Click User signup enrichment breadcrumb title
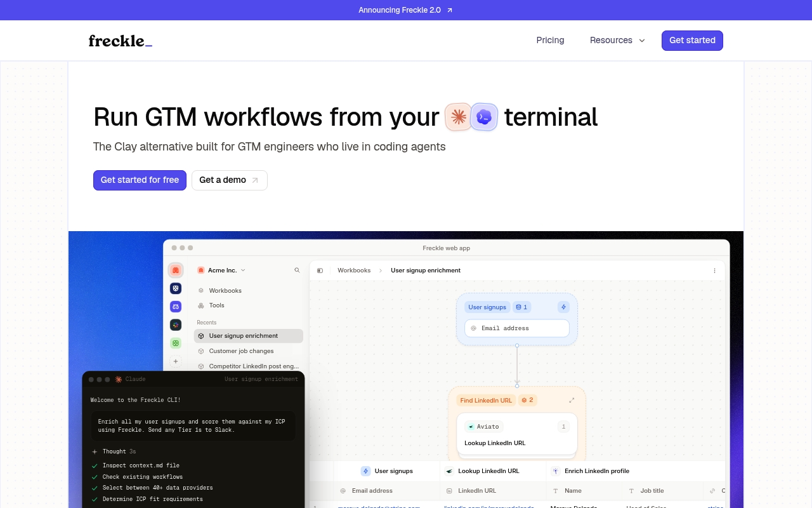The width and height of the screenshot is (812, 508). 426,271
